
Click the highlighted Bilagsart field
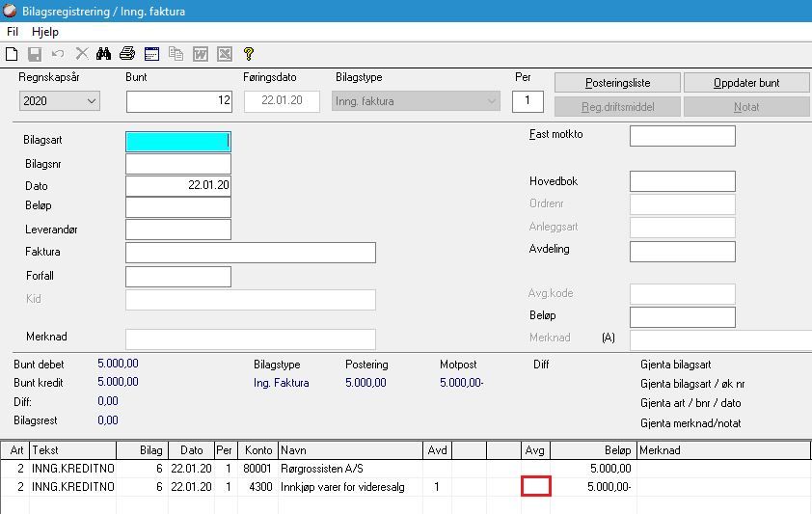178,142
